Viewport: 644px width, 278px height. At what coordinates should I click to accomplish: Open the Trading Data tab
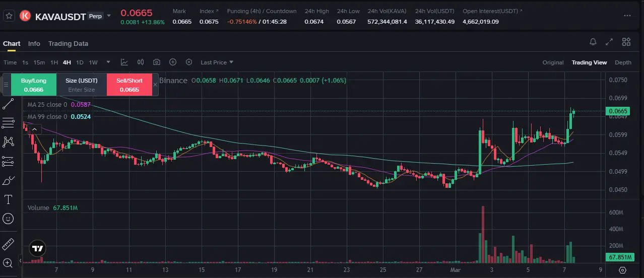(x=68, y=43)
